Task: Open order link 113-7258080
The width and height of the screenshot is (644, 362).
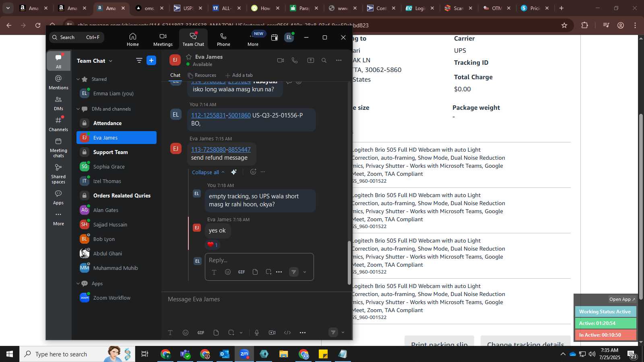Action: point(208,150)
